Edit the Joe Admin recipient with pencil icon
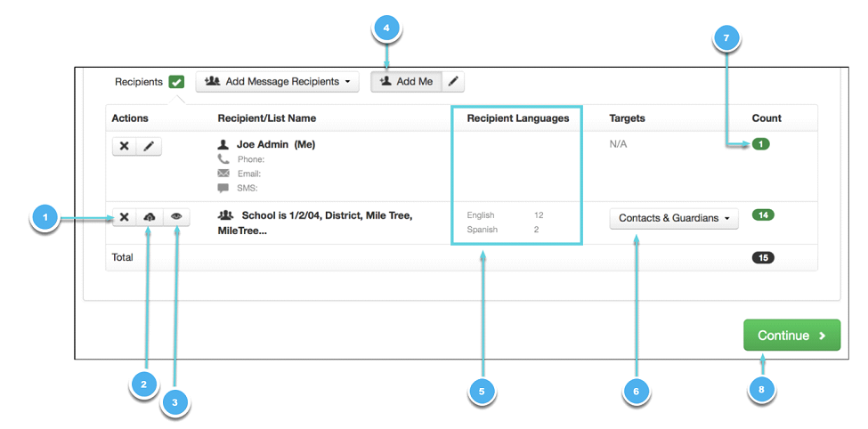Image resolution: width=868 pixels, height=429 pixels. click(149, 147)
